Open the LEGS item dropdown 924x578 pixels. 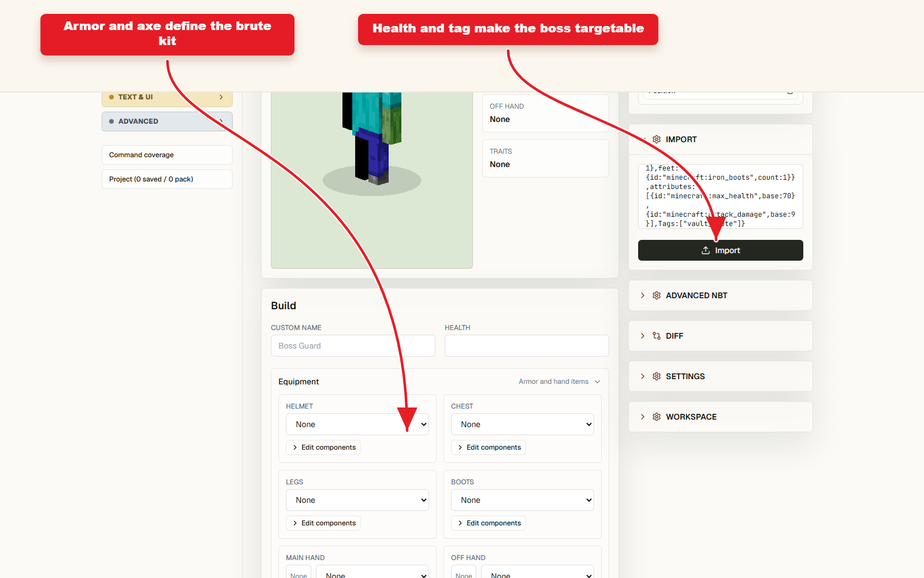[x=357, y=500]
